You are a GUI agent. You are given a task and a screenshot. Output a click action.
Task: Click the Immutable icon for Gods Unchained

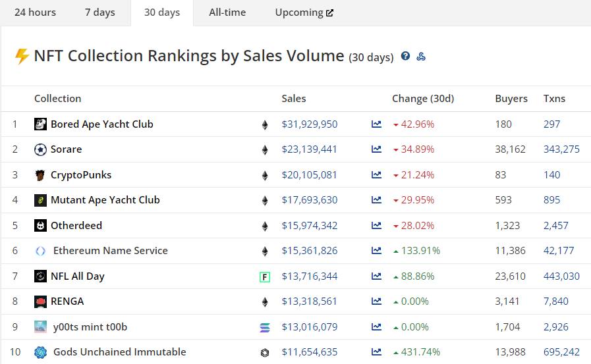tap(265, 353)
